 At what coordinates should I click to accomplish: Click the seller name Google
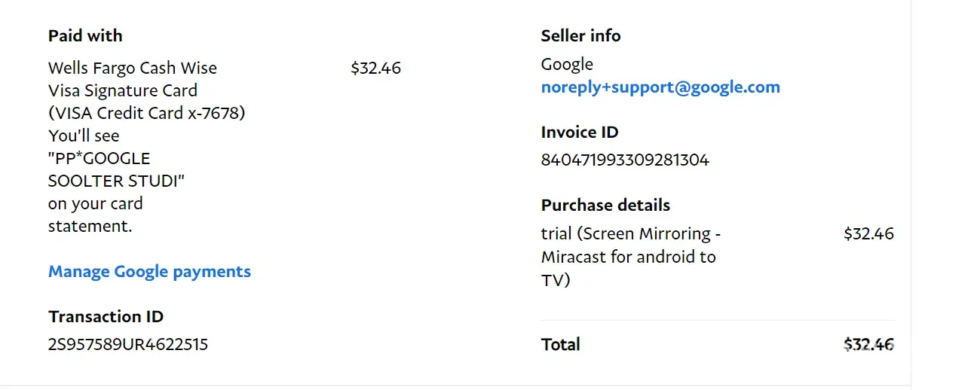[x=567, y=65]
